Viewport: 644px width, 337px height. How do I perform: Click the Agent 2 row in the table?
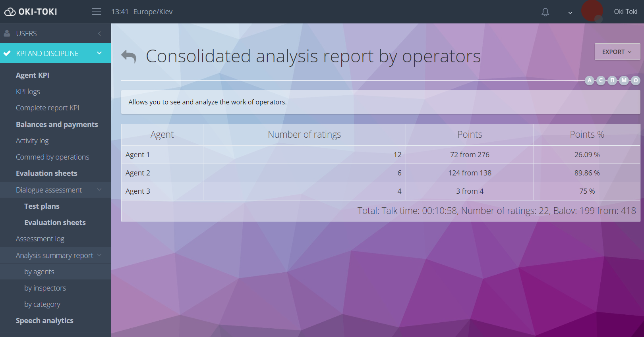pos(137,173)
